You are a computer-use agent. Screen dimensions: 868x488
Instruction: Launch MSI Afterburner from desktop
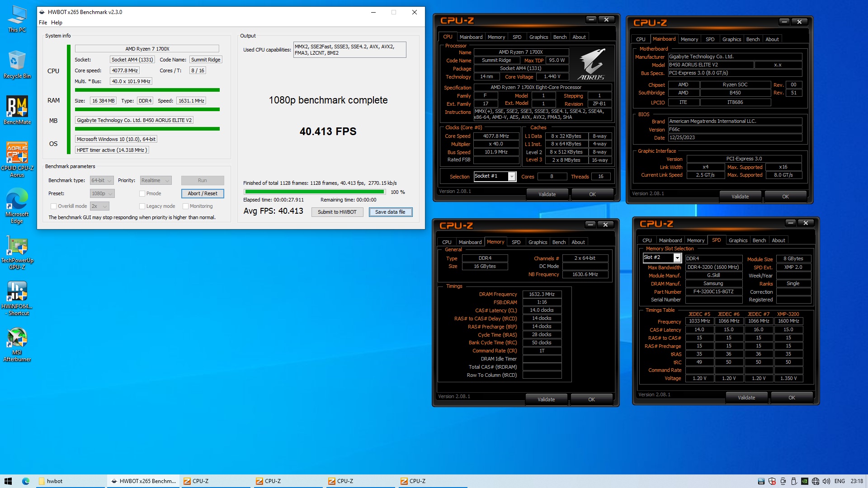[x=17, y=345]
